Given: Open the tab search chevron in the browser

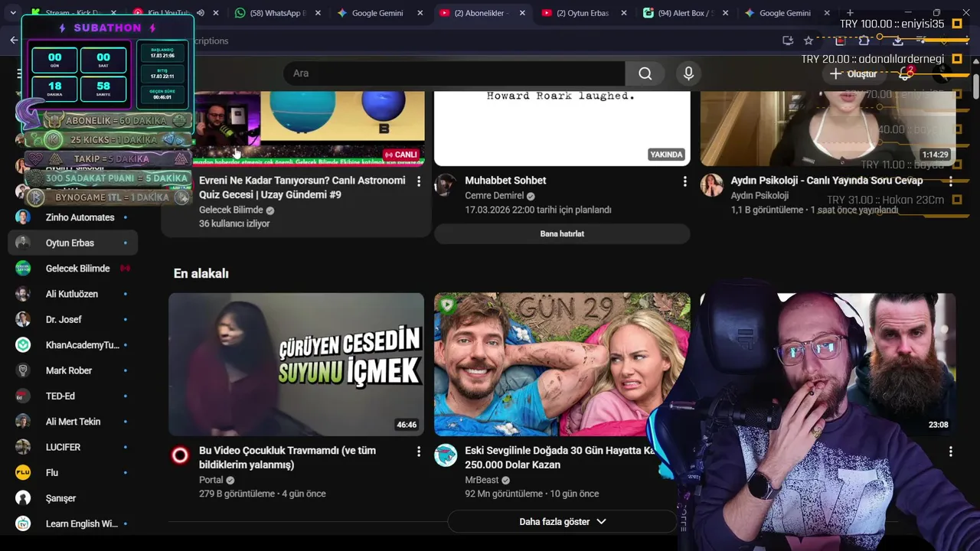Looking at the screenshot, I should click(13, 13).
